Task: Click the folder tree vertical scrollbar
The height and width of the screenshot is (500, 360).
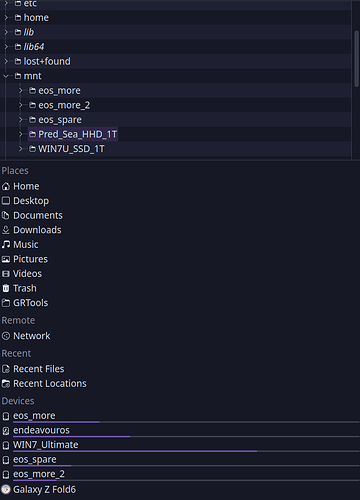Action: click(356, 58)
